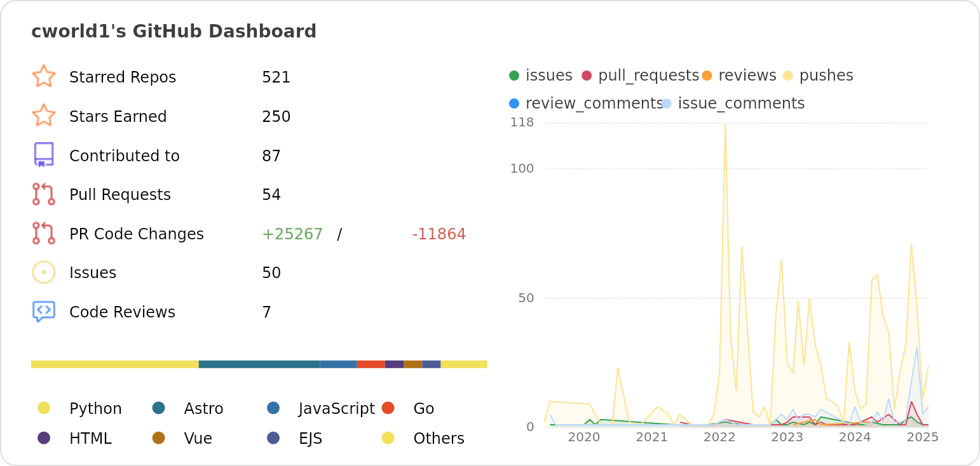Click the Python yellow legend dot
980x466 pixels.
point(44,408)
